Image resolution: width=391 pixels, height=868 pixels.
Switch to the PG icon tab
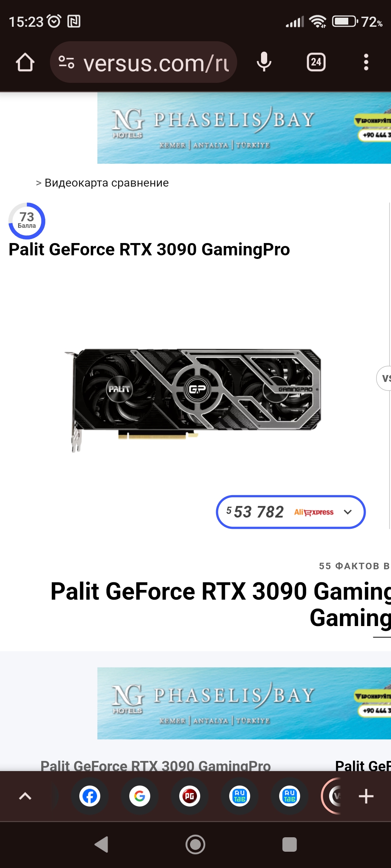click(190, 796)
